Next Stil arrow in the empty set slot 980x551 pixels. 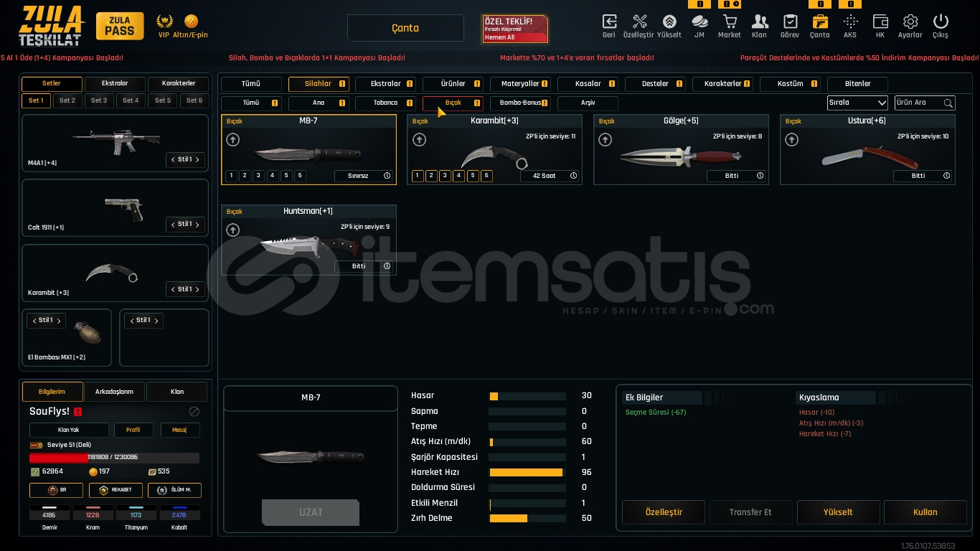coord(156,321)
